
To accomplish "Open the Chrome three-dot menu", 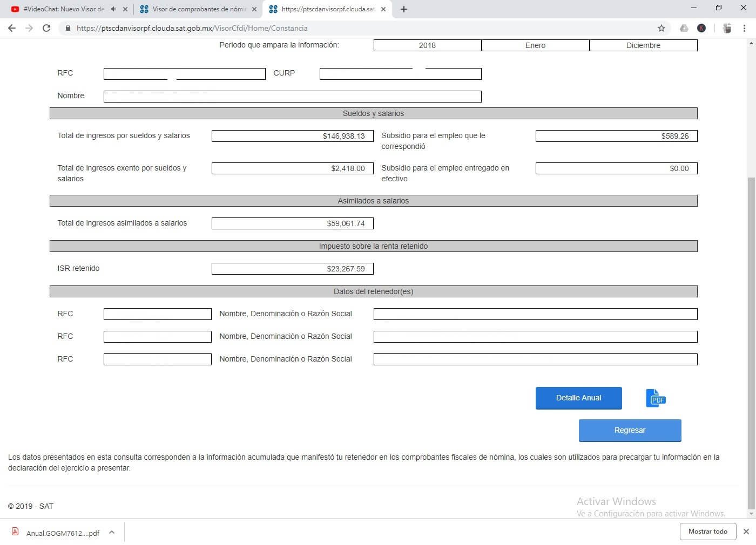I will coord(745,28).
